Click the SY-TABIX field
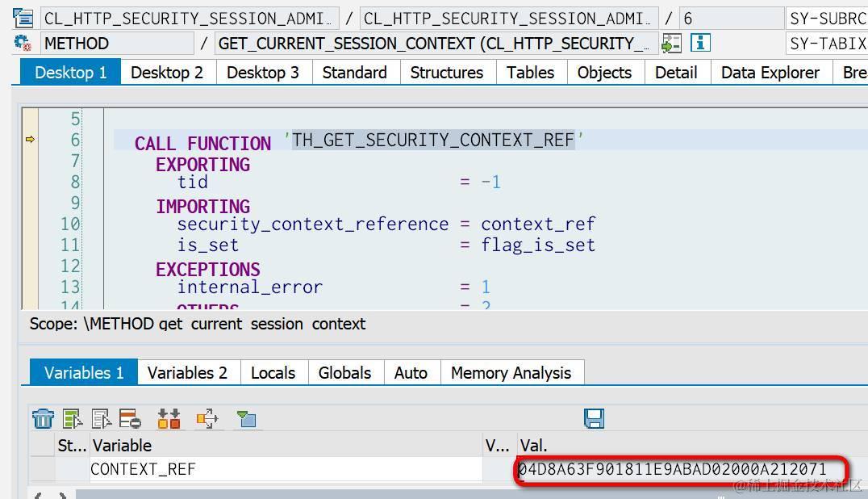 827,44
